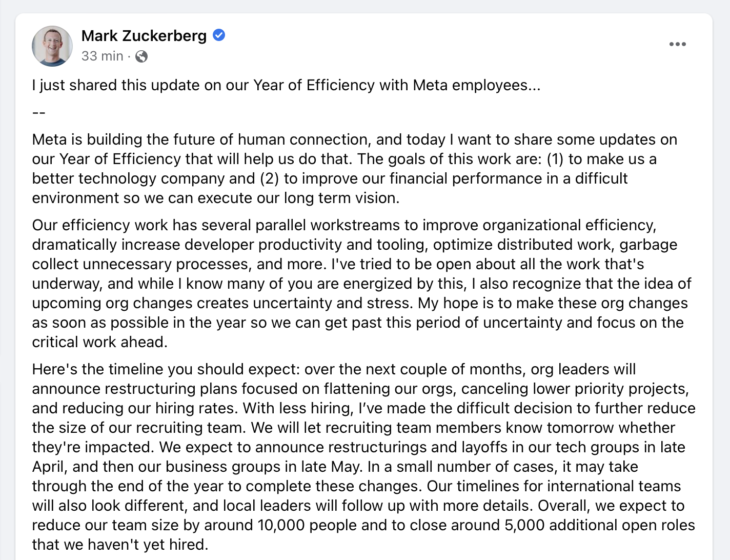Click the first line mentioning Meta employees

click(286, 85)
